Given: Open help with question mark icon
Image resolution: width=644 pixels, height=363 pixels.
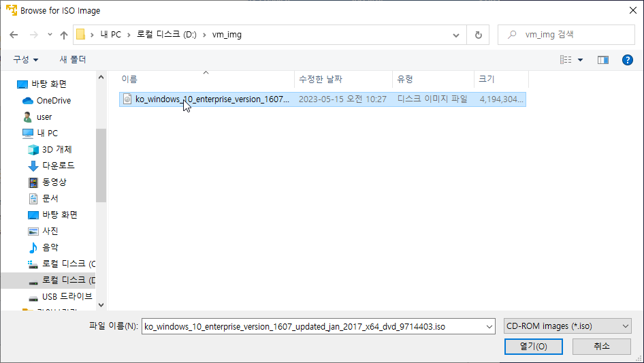Looking at the screenshot, I should point(627,60).
